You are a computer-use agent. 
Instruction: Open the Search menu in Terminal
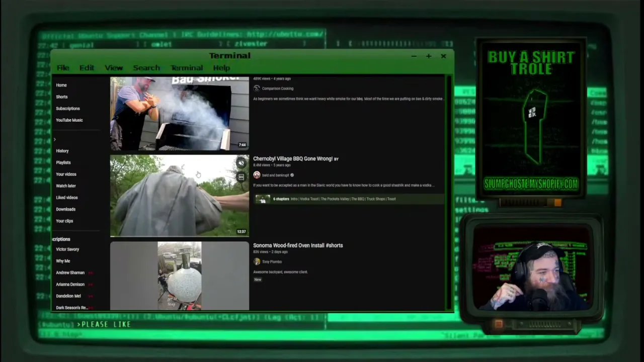tap(146, 68)
